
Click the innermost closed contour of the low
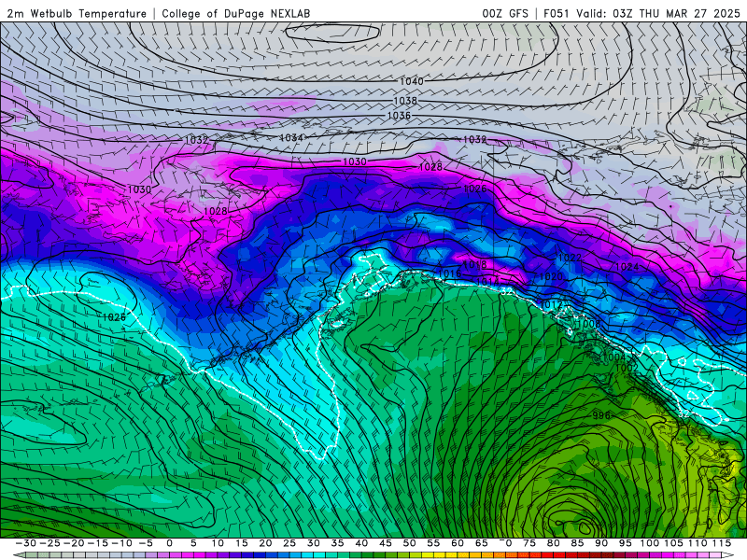[585, 527]
